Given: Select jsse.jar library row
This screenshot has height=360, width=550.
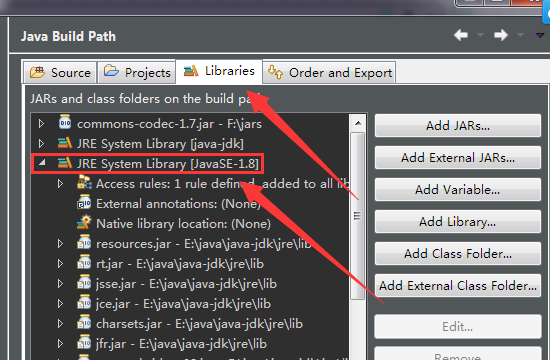Looking at the screenshot, I should click(x=186, y=284).
